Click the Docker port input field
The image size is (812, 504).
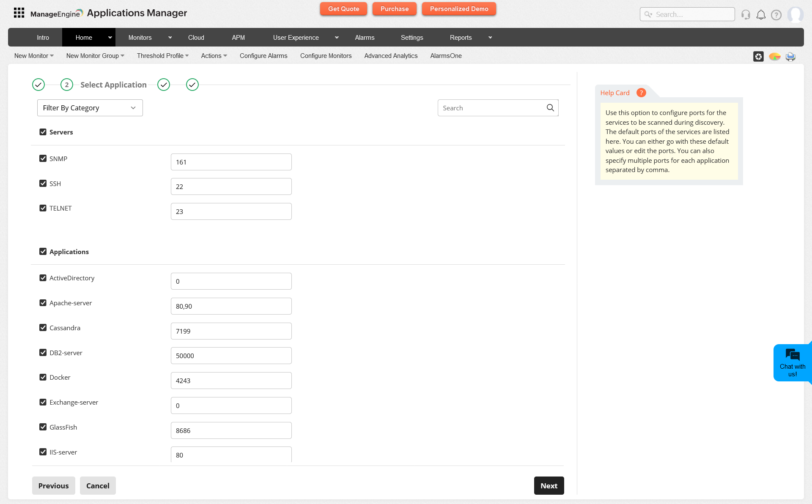pos(231,381)
